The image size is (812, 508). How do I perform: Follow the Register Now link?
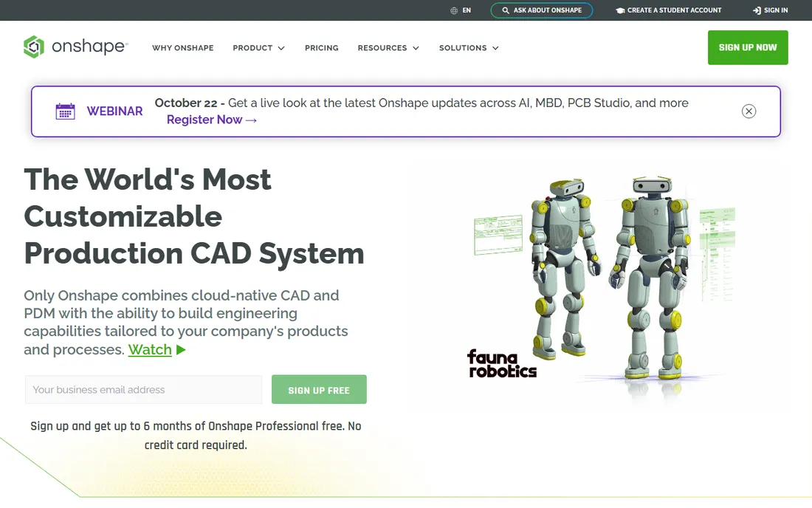211,120
